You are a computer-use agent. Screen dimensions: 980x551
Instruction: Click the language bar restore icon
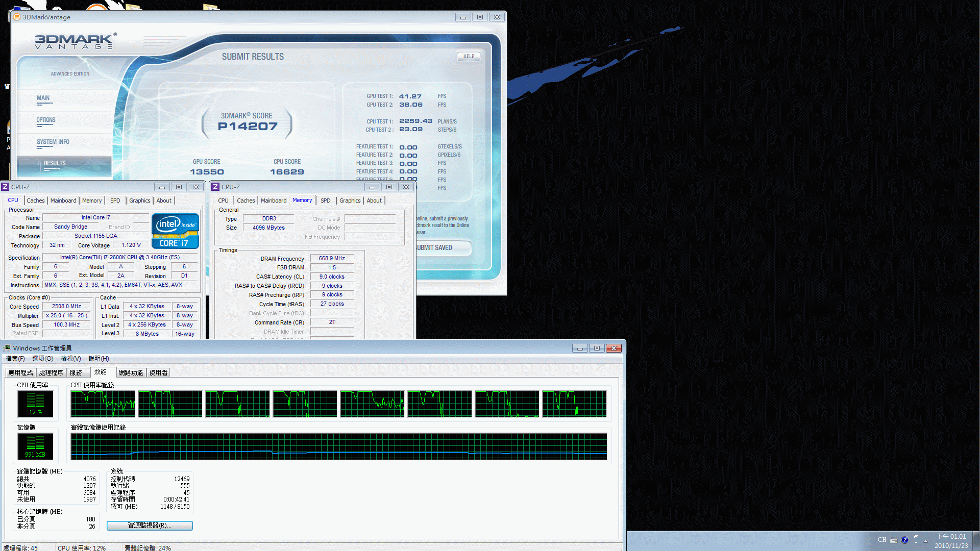point(916,537)
